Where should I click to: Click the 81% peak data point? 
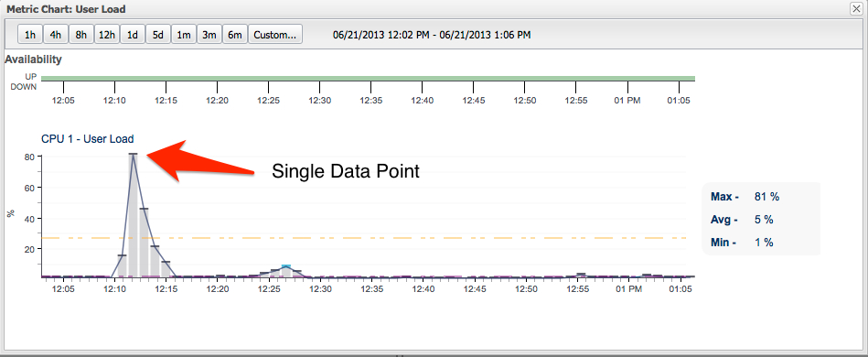pyautogui.click(x=133, y=154)
